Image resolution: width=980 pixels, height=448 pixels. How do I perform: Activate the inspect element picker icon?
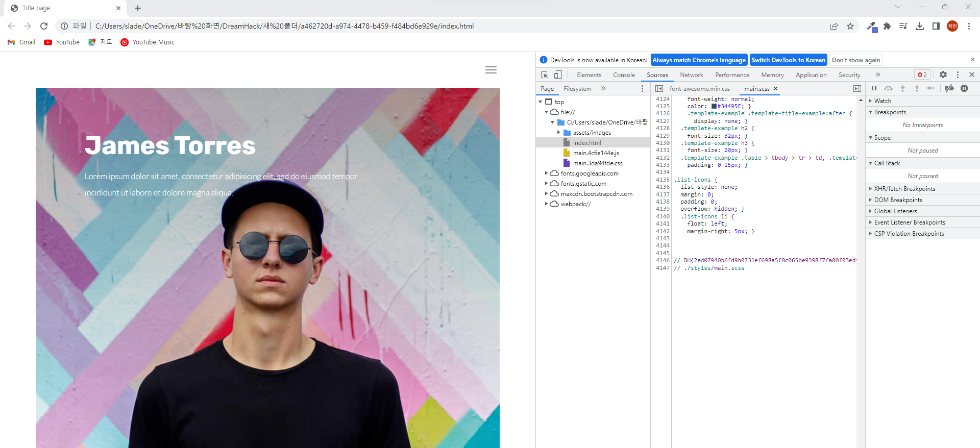(545, 74)
